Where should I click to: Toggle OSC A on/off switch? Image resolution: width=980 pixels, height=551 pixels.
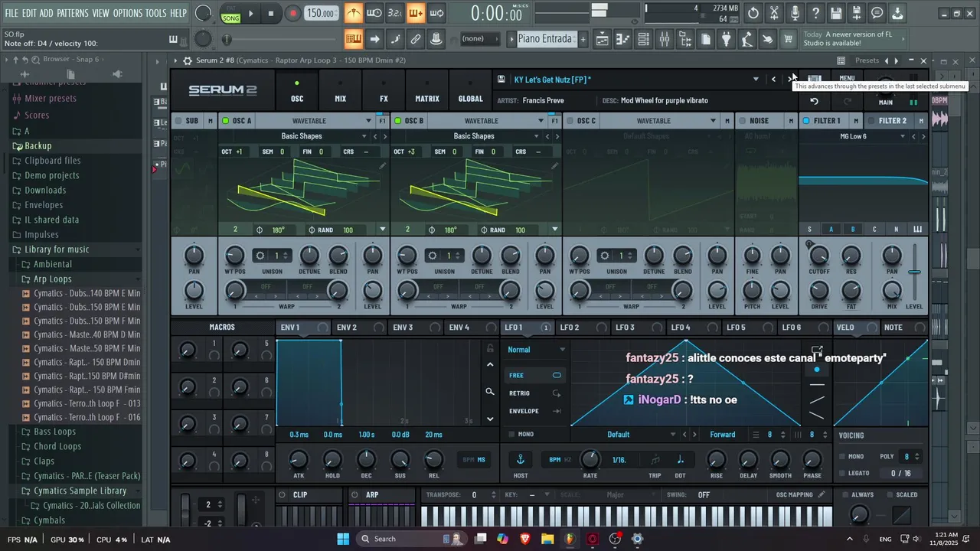225,121
